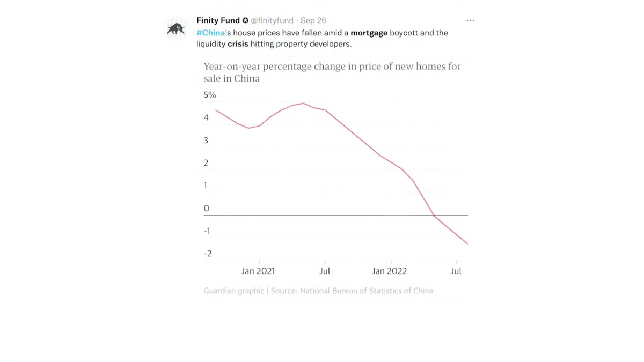
Task: Click the bold word mortgage in tweet
Action: click(369, 33)
